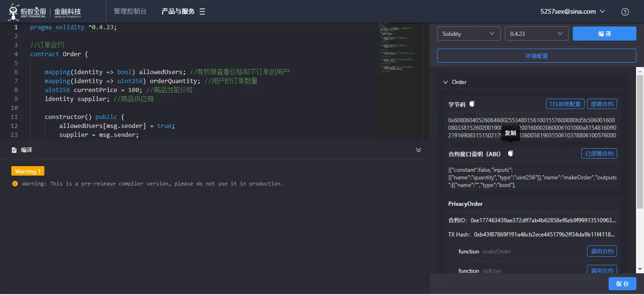Image resolution: width=644 pixels, height=295 pixels.
Task: Click the 字节码 label
Action: 457,104
